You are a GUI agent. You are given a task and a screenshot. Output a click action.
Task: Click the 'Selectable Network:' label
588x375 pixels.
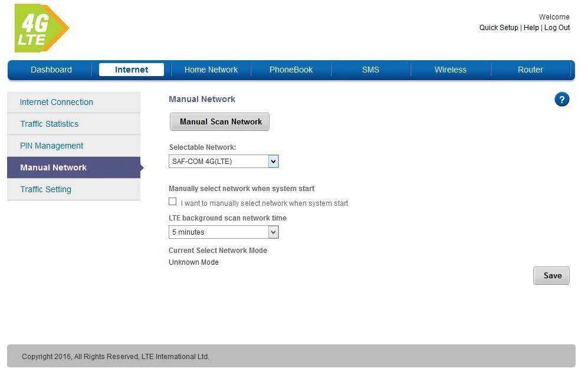click(202, 147)
